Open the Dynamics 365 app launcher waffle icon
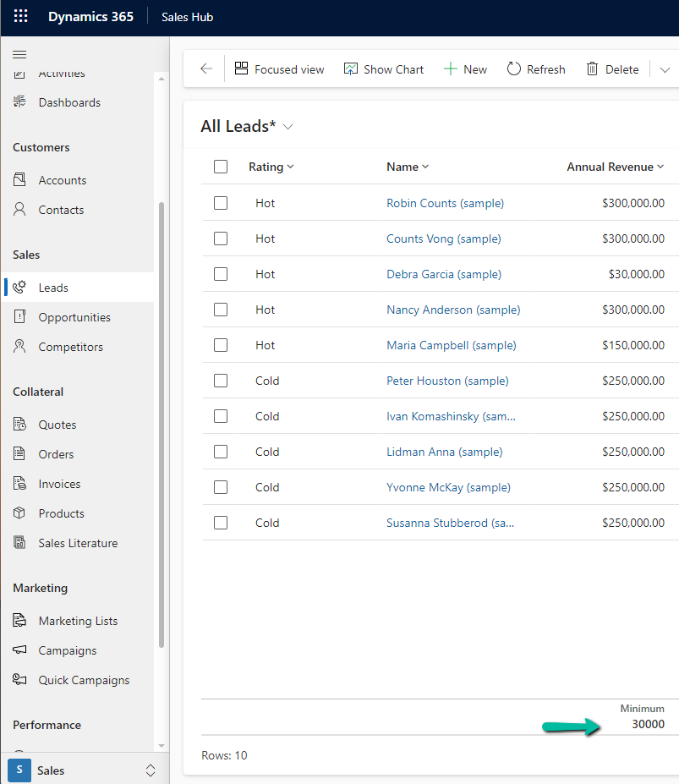This screenshot has width=679, height=784. [x=20, y=16]
